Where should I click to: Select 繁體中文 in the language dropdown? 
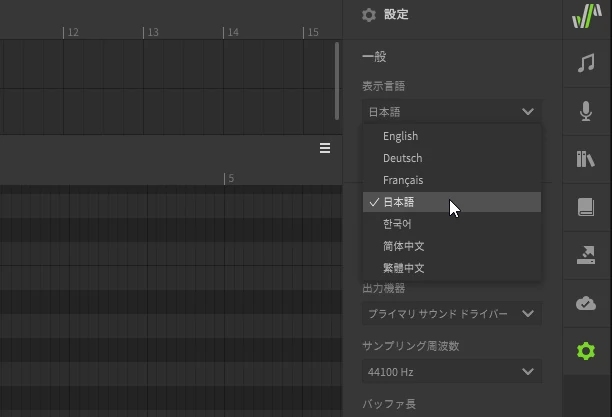(403, 268)
